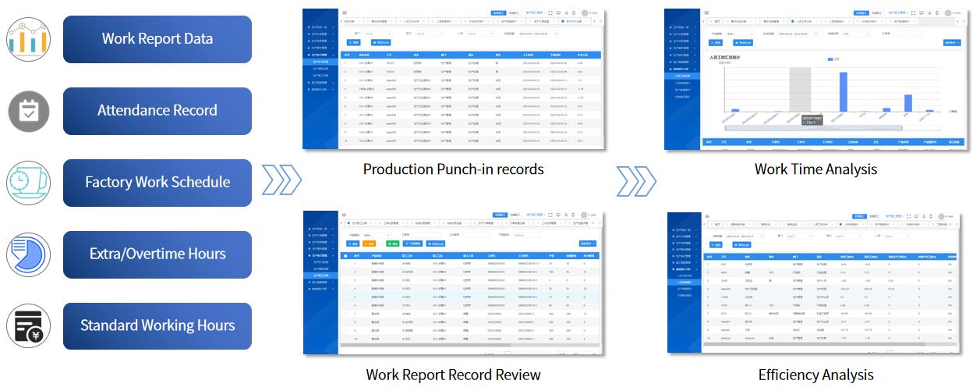Click user avatar in Efficiency Analysis window
The width and height of the screenshot is (980, 391).
941,216
